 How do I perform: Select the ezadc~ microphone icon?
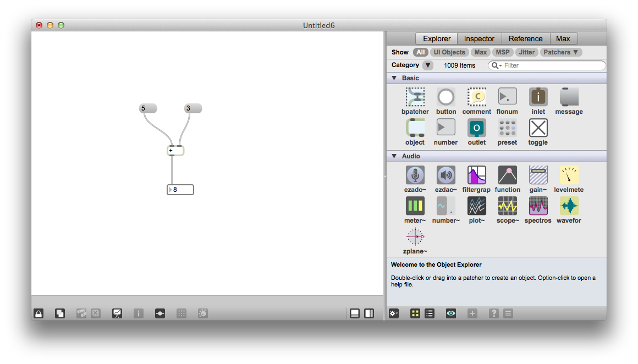pyautogui.click(x=415, y=175)
